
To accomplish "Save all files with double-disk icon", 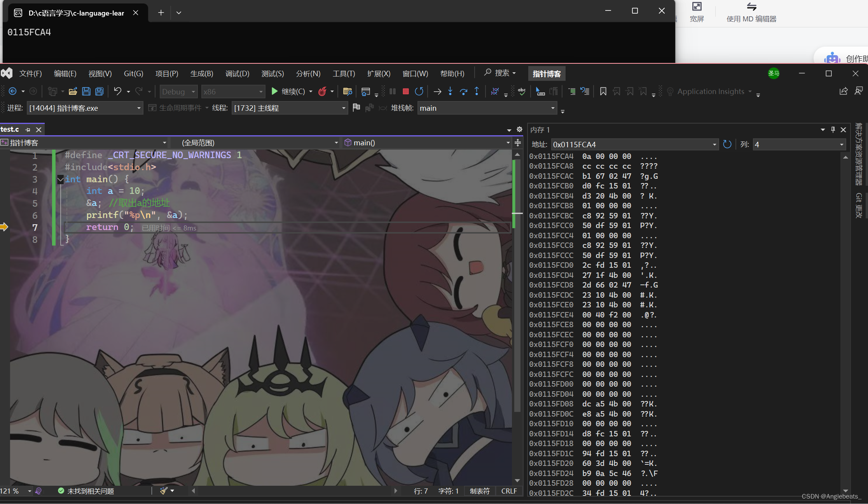I will [100, 91].
